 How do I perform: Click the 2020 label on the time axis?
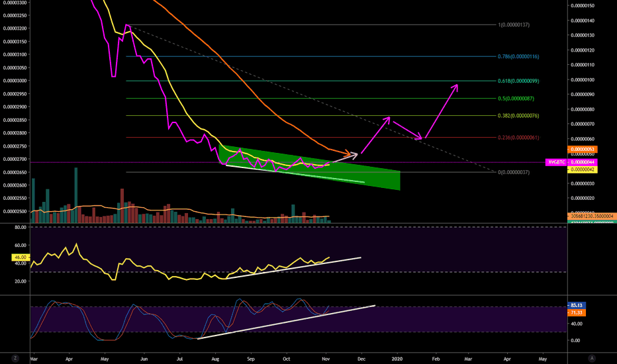tap(397, 359)
